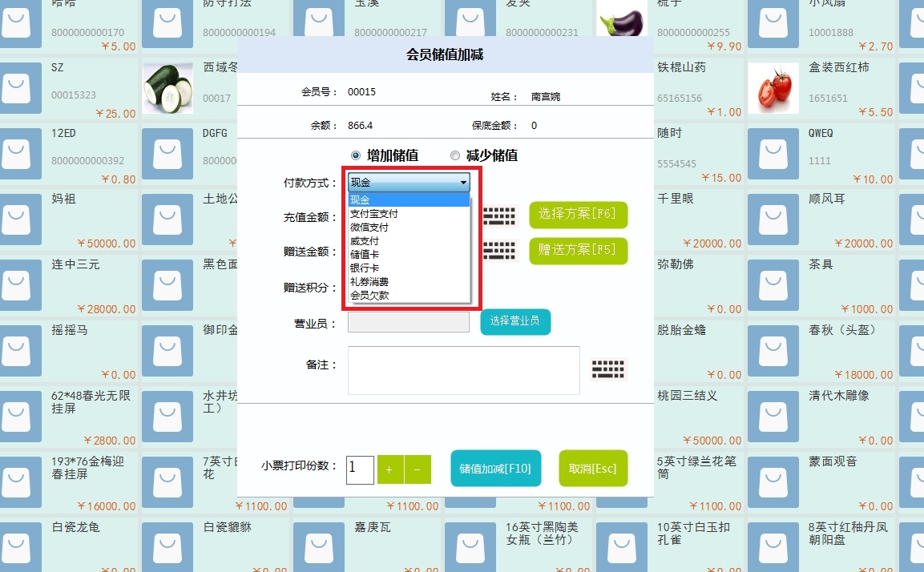Increase receipt print copies with plus button
This screenshot has width=924, height=572.
pos(389,469)
